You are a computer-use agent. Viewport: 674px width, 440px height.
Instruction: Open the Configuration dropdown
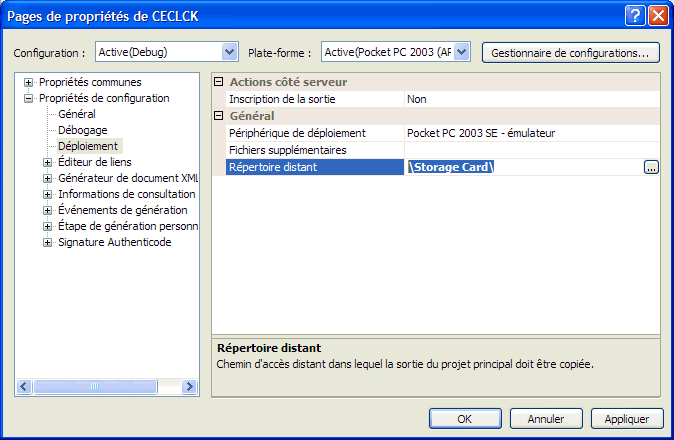[230, 52]
